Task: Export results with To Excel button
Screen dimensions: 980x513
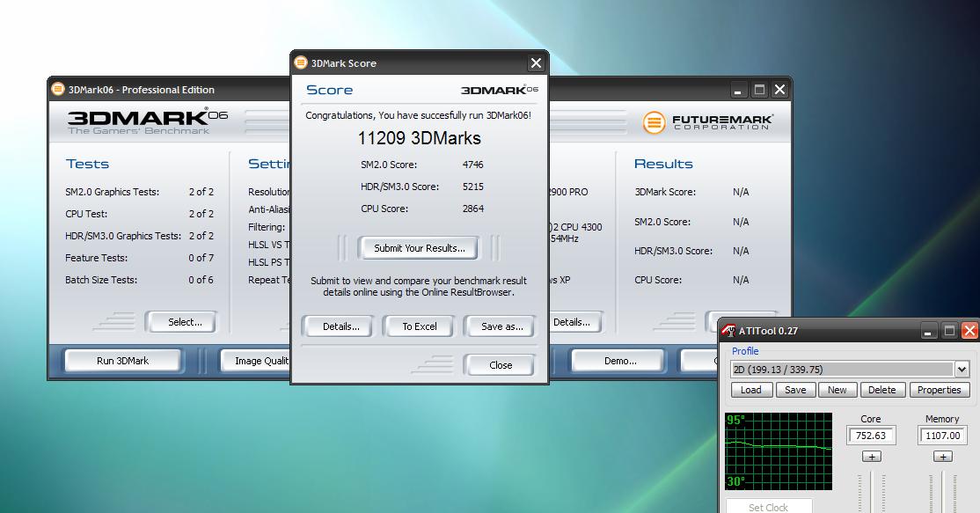Action: 420,326
